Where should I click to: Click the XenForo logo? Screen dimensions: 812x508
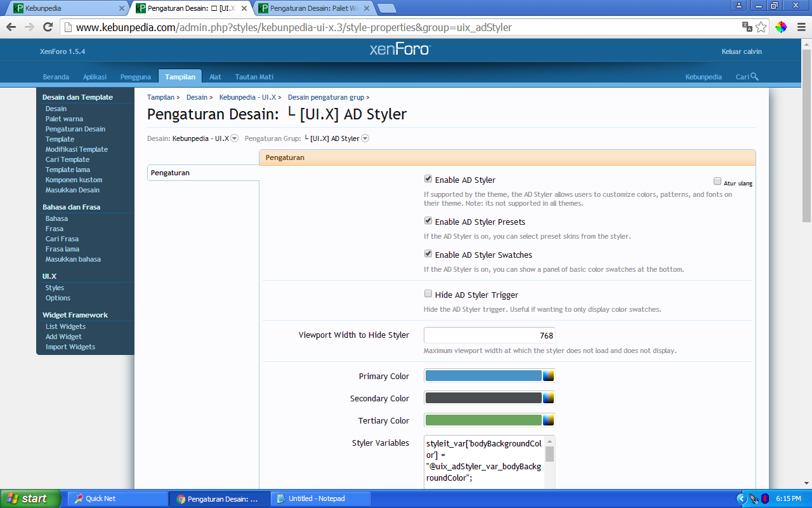click(x=400, y=50)
